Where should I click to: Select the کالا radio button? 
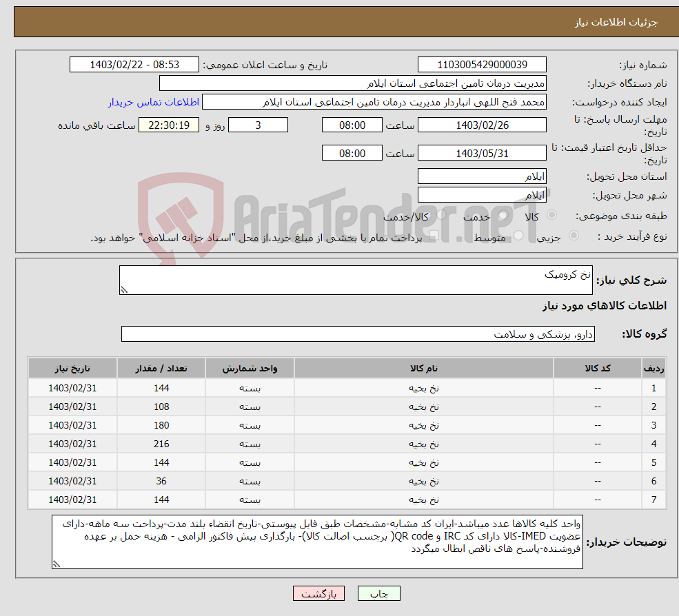coord(551,215)
